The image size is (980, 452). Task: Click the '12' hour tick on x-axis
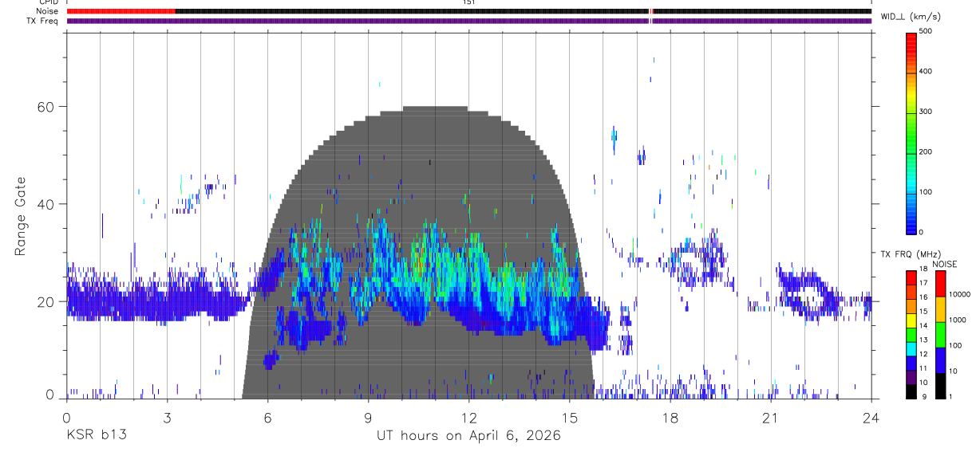(x=469, y=417)
